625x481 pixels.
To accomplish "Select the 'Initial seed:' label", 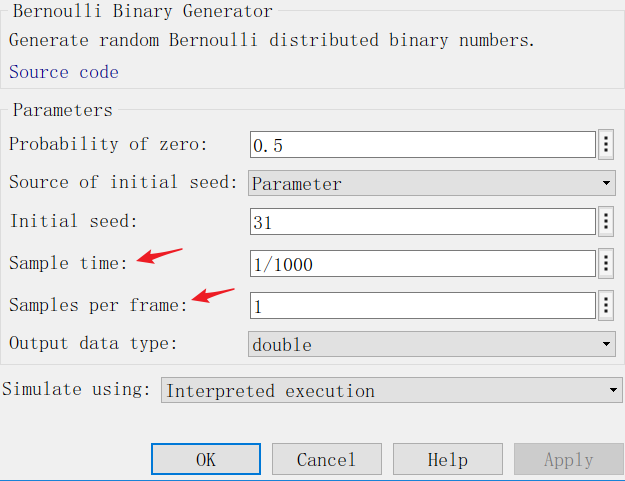I will 73,221.
